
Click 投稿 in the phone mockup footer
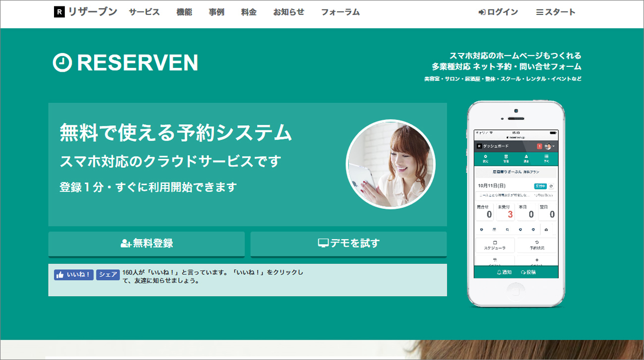tap(528, 272)
